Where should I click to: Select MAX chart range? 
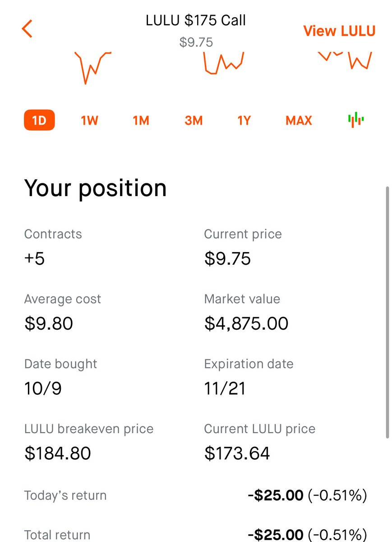click(299, 121)
